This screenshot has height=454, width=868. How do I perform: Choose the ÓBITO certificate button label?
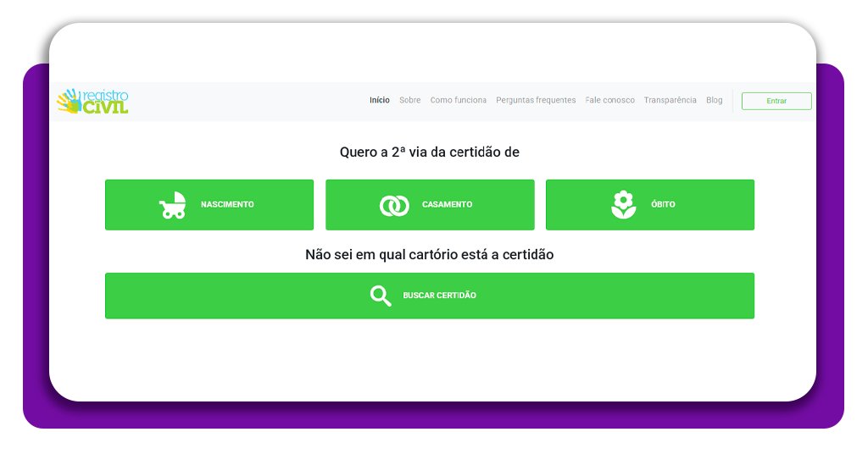[x=663, y=205]
